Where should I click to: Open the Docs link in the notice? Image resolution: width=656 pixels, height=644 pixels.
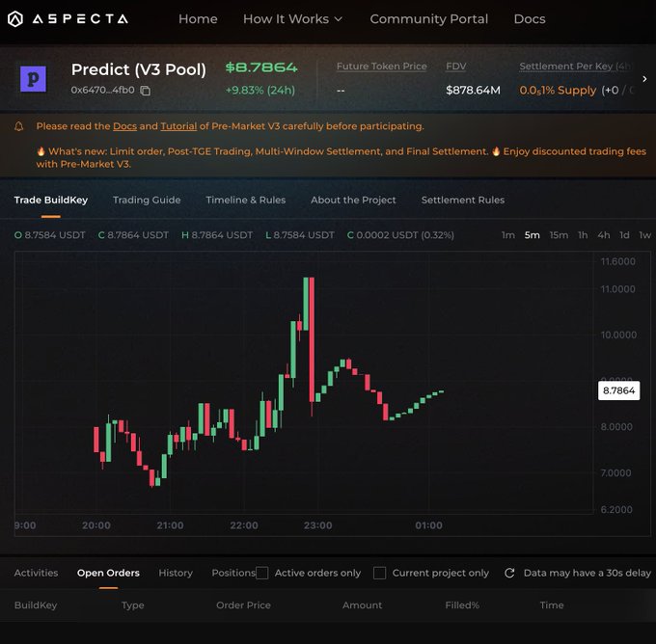124,126
